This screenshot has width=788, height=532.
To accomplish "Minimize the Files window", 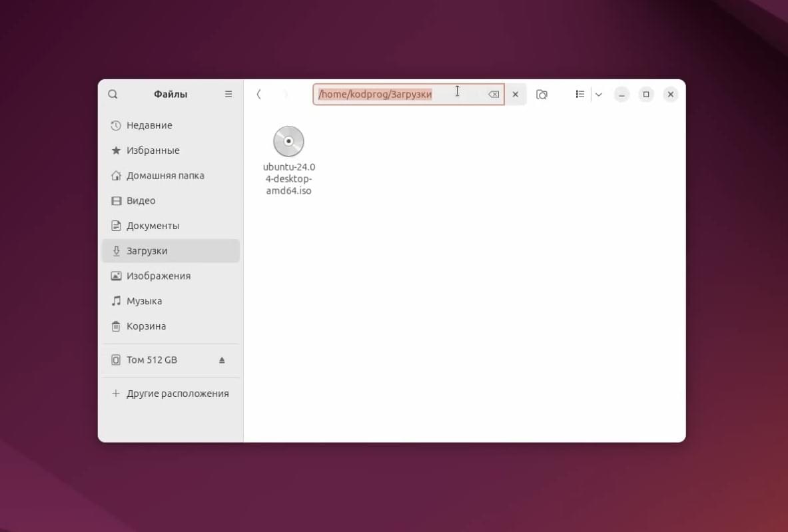I will click(621, 95).
